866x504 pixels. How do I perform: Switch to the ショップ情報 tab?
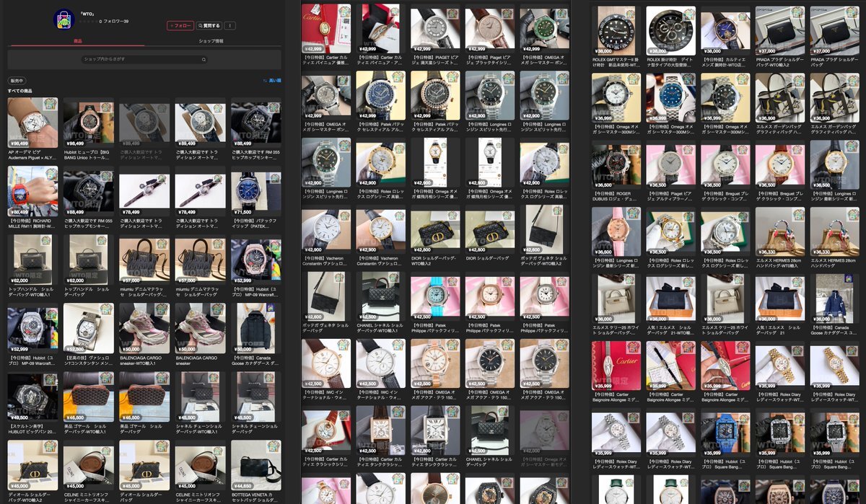tap(211, 41)
